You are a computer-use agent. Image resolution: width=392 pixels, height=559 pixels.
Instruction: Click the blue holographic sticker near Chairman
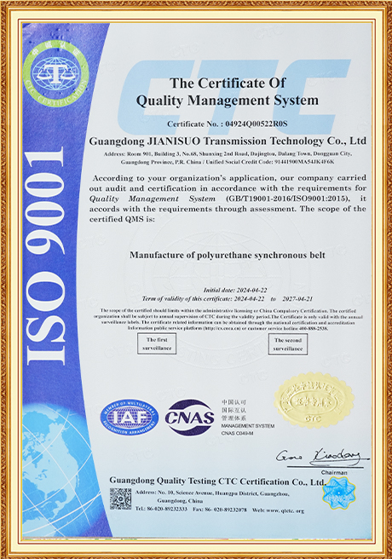tap(340, 493)
